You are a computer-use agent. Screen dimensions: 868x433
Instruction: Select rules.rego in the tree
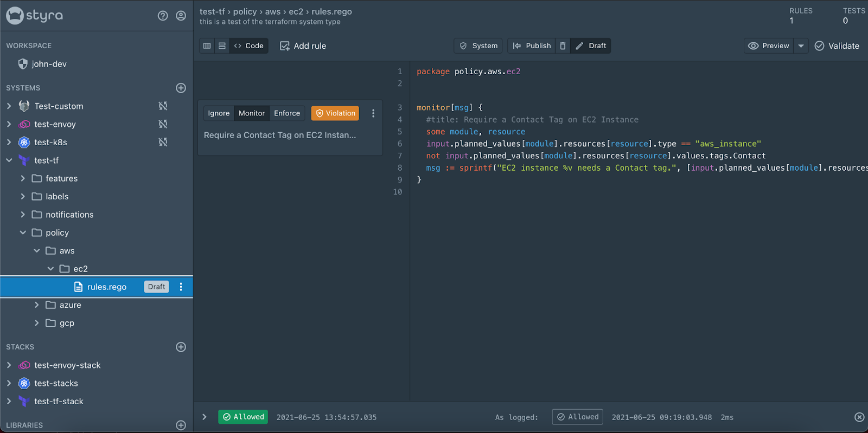97,287
